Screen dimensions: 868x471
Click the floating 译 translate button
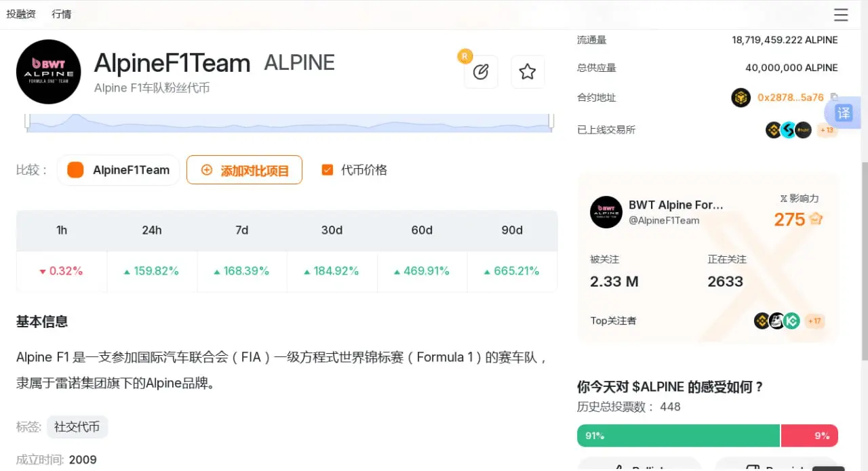[844, 113]
